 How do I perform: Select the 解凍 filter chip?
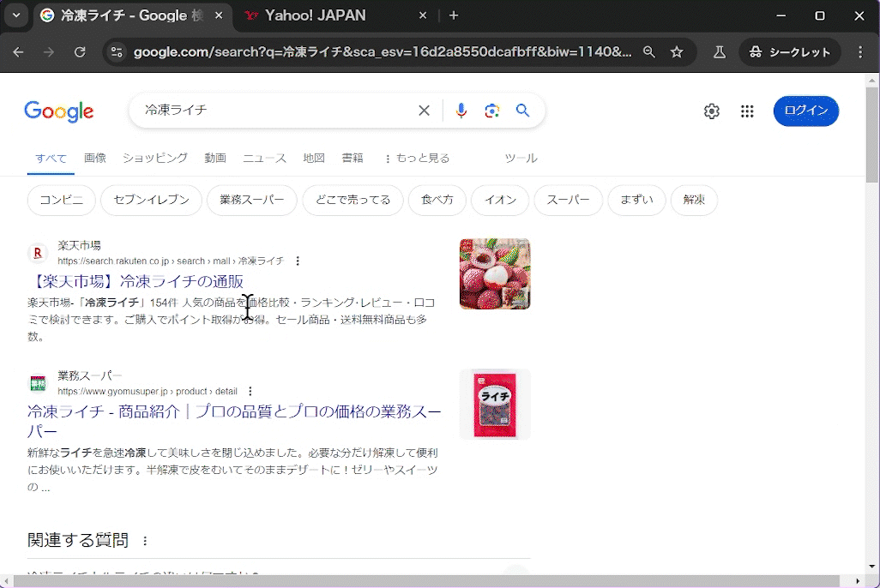click(x=694, y=200)
